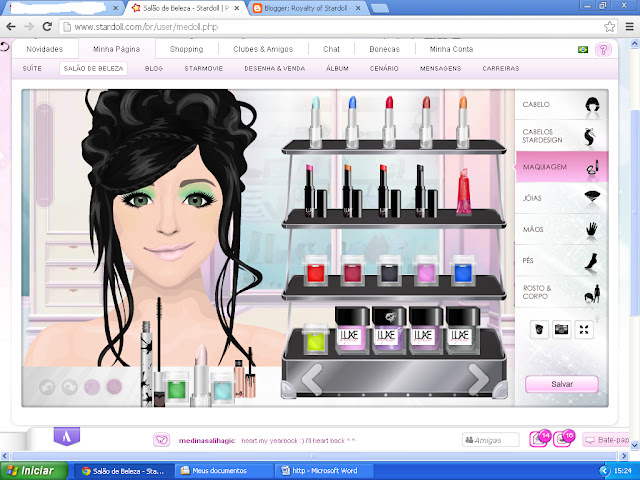
Task: Go to Desenha & Venda subpage
Action: click(275, 68)
